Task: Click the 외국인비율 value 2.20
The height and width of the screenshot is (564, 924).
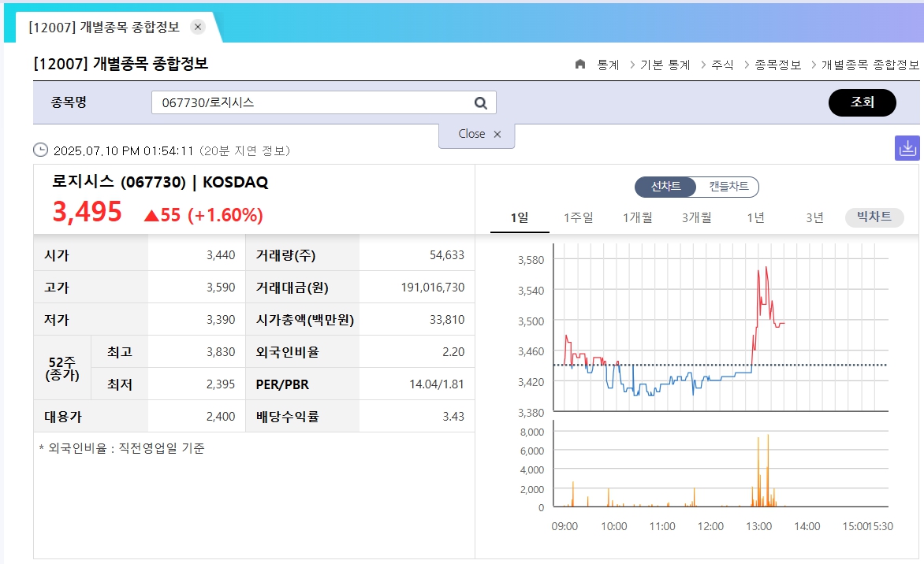Action: (453, 352)
